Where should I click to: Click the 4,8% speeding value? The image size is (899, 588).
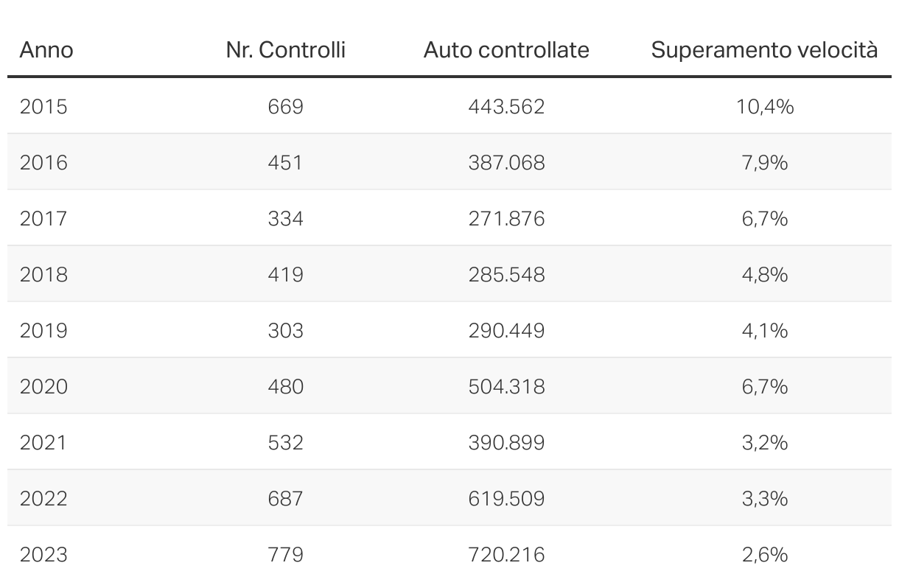(765, 275)
